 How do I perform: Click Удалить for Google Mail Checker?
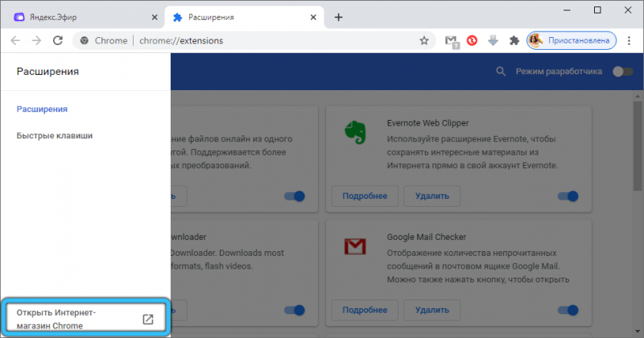click(432, 310)
